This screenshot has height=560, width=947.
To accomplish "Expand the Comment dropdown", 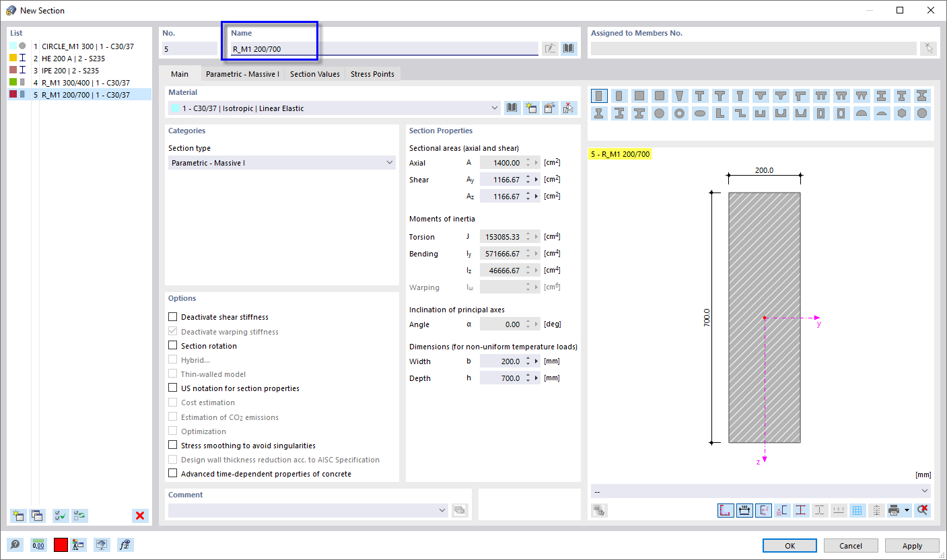I will 442,510.
